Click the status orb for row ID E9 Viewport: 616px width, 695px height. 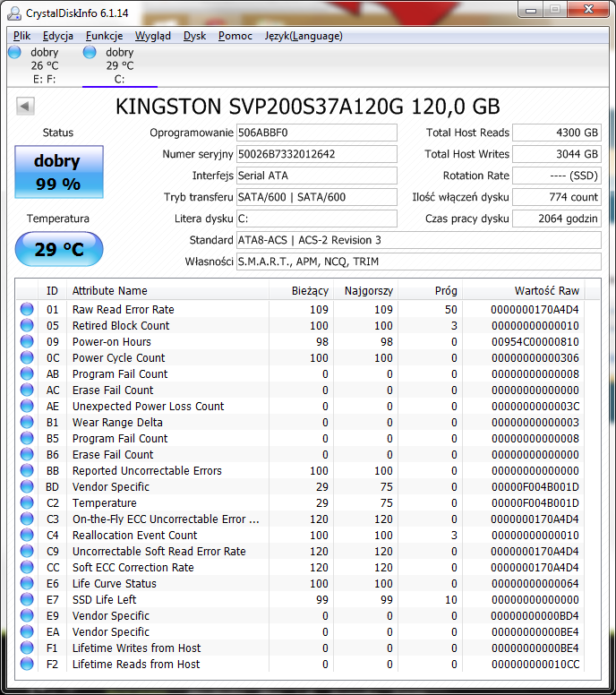pos(27,615)
